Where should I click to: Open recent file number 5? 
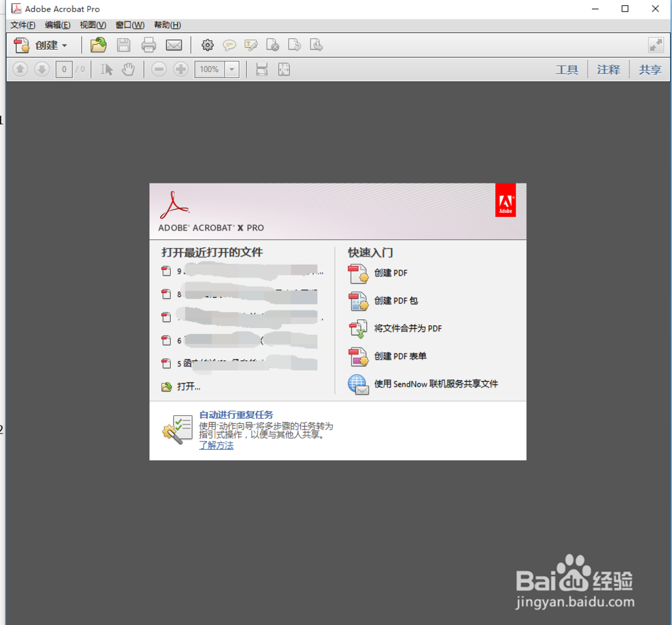[240, 364]
